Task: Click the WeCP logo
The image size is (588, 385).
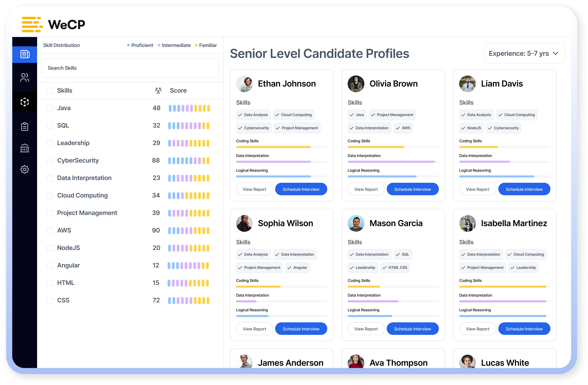Action: pyautogui.click(x=53, y=24)
